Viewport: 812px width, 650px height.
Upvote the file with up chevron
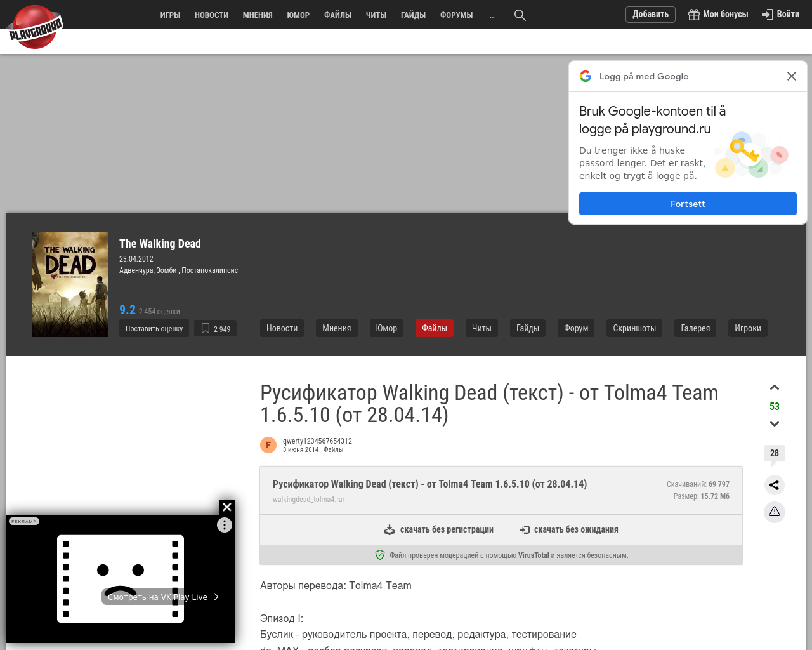point(775,388)
